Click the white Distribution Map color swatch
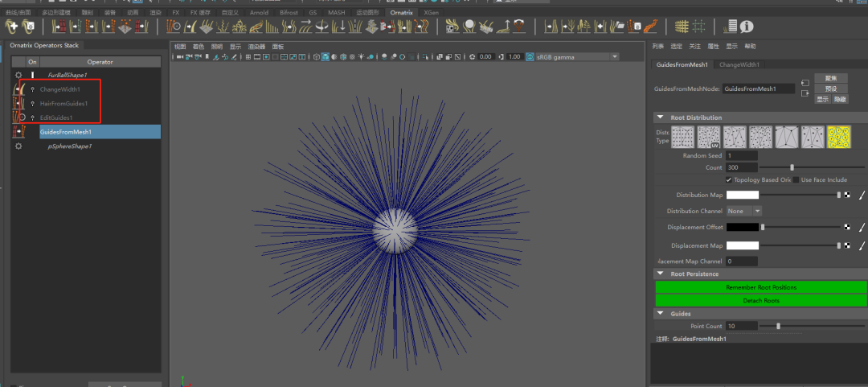The image size is (868, 387). (742, 195)
